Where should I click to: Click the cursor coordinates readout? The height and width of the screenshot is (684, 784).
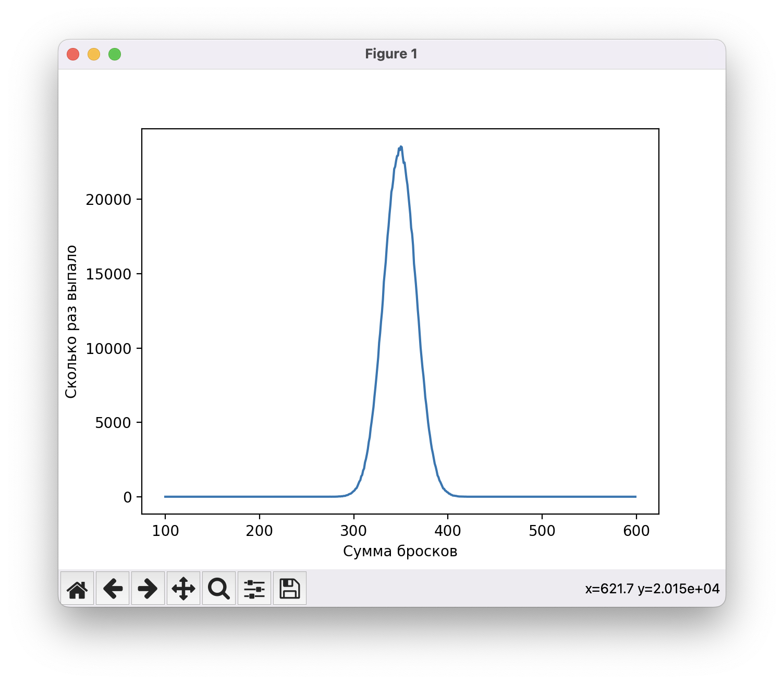click(652, 589)
